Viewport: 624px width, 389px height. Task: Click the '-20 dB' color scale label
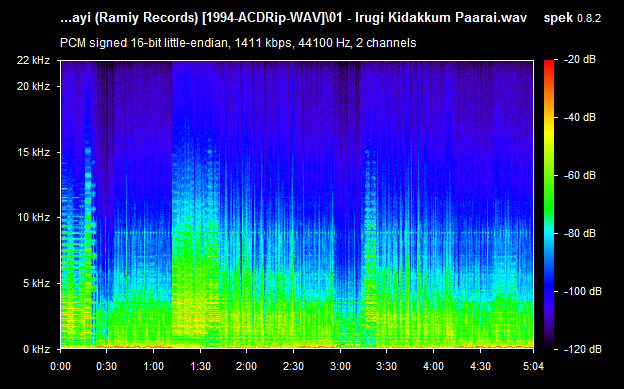580,60
